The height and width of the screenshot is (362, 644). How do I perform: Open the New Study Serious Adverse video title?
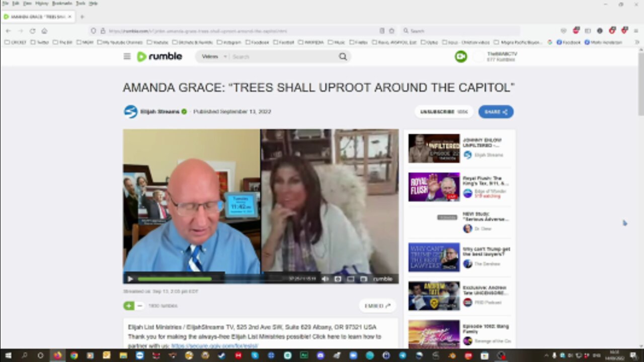click(x=486, y=216)
